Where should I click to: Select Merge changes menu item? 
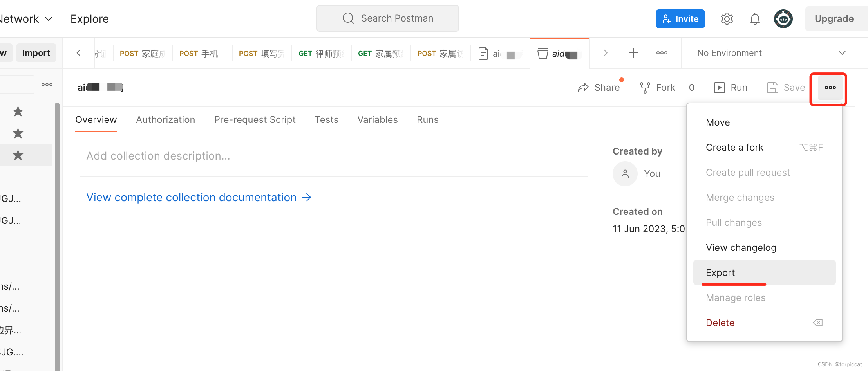(x=764, y=198)
